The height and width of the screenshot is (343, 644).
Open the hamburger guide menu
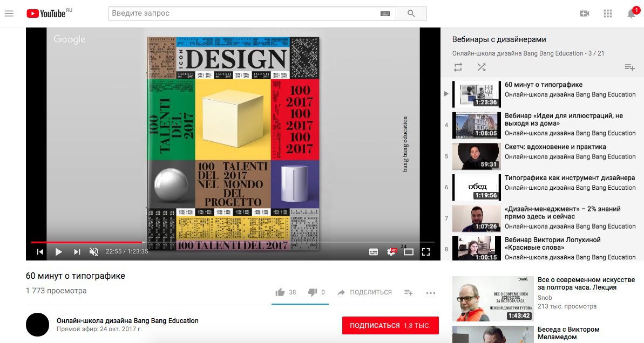tap(9, 13)
